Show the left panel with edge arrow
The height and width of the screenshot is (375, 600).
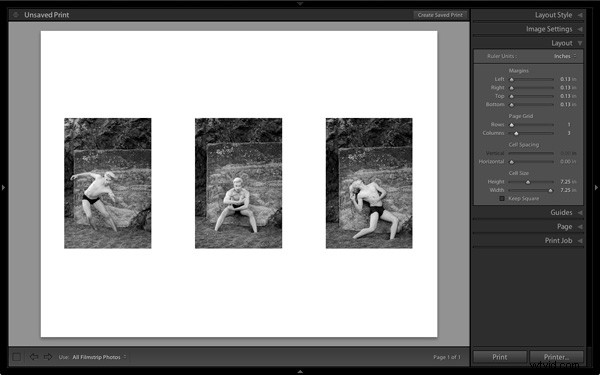tap(3, 188)
